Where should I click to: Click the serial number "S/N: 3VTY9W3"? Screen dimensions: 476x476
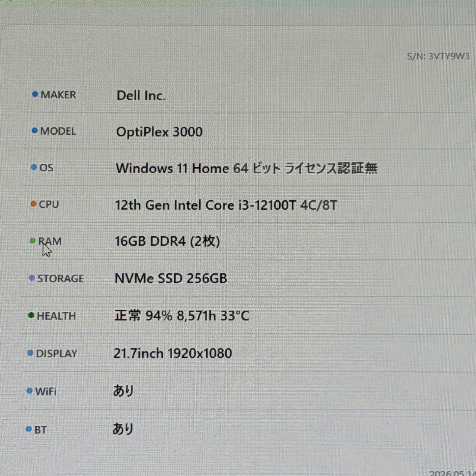(x=438, y=56)
